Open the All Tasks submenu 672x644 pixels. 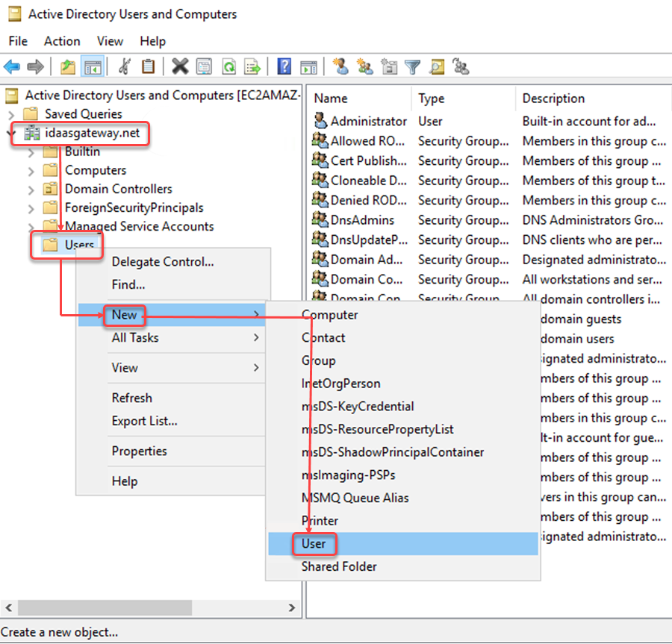135,338
